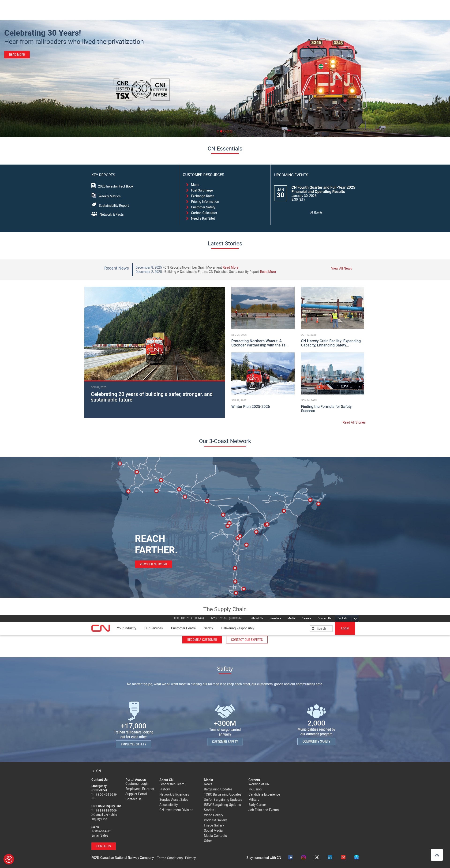Open Protecting Northern Waters story thumbnail
Image resolution: width=450 pixels, height=868 pixels.
click(263, 308)
